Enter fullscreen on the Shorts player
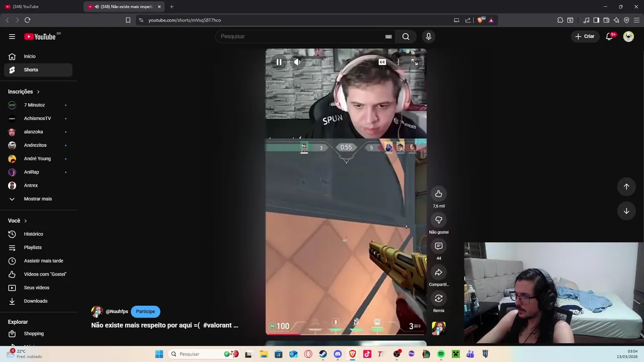644x362 pixels. click(415, 62)
